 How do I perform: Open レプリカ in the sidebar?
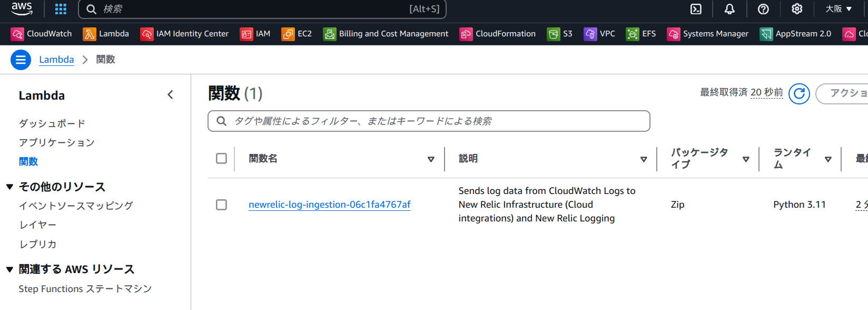click(x=37, y=244)
